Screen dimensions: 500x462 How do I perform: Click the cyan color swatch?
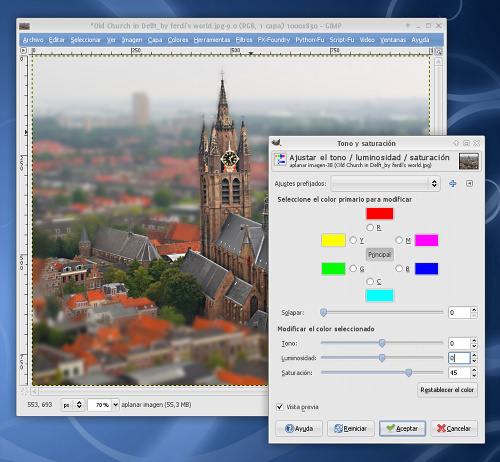point(380,295)
